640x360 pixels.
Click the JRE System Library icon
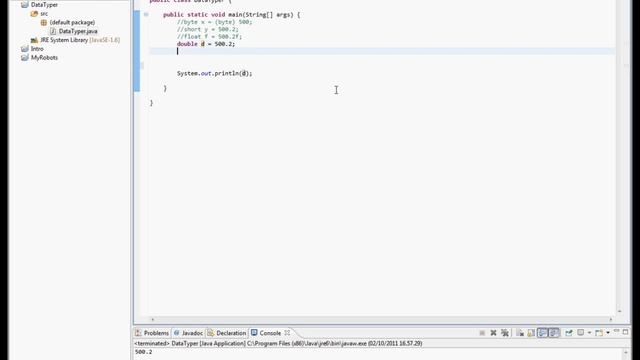pyautogui.click(x=34, y=40)
